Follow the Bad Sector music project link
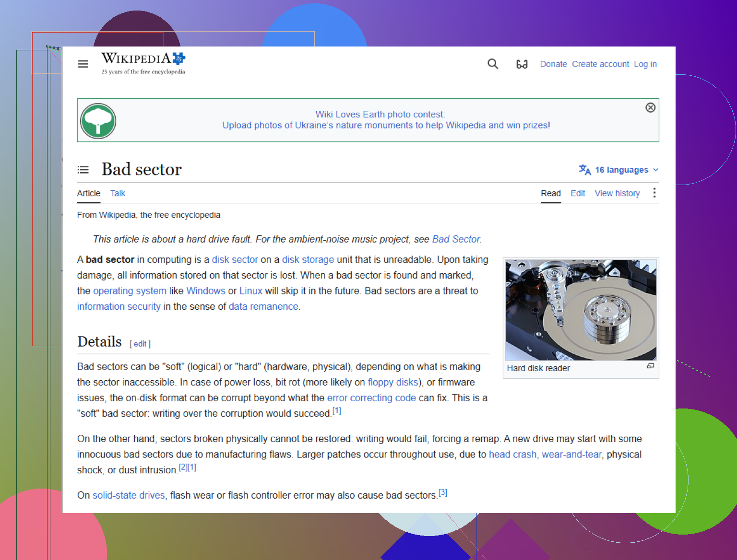The height and width of the screenshot is (560, 737). pos(456,239)
